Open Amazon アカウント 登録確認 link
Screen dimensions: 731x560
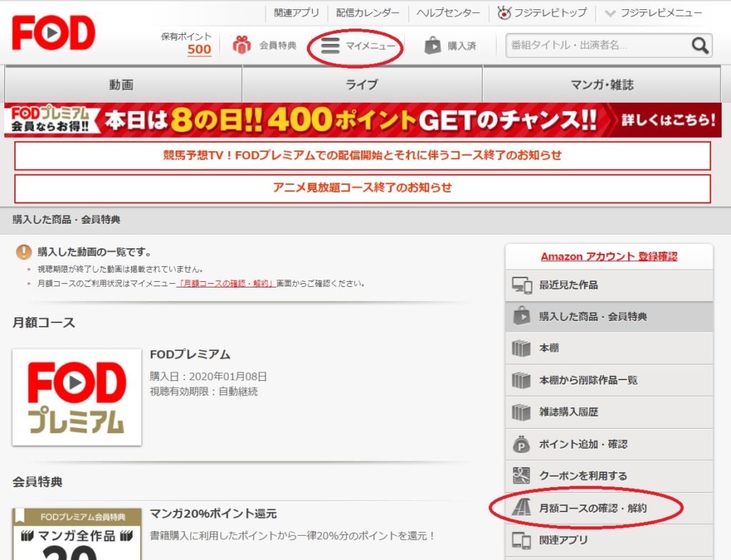pos(609,257)
